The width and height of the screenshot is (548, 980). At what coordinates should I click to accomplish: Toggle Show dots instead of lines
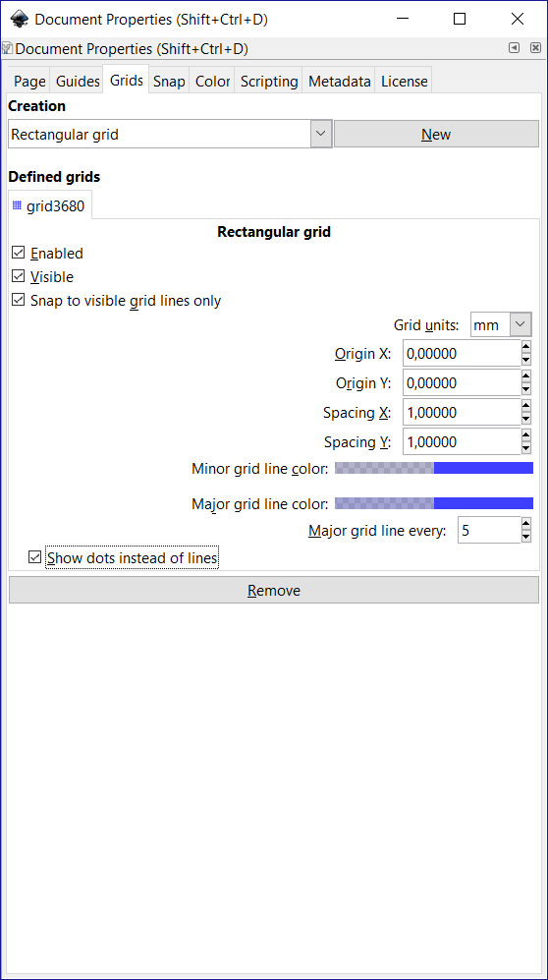(x=35, y=557)
